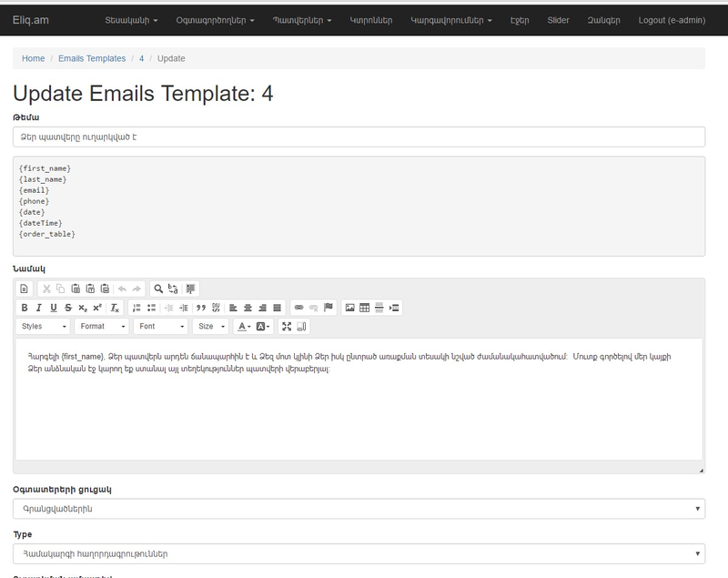Click Logout (e-admin) link

(x=676, y=19)
